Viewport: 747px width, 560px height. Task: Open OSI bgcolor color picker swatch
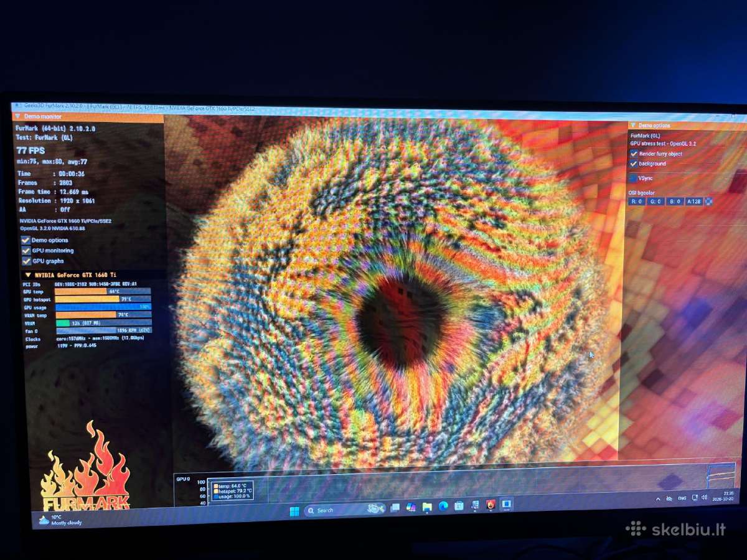click(708, 201)
